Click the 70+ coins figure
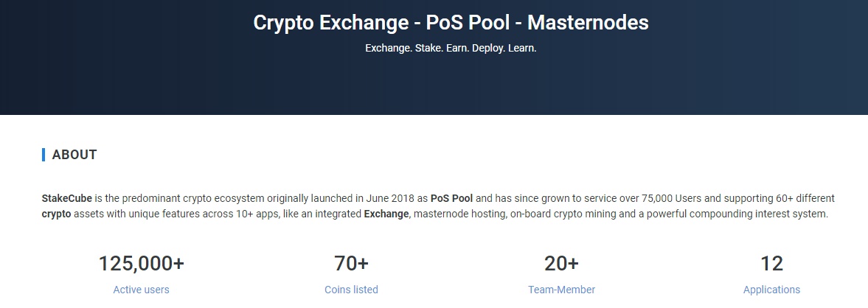Image resolution: width=868 pixels, height=308 pixels. point(351,263)
